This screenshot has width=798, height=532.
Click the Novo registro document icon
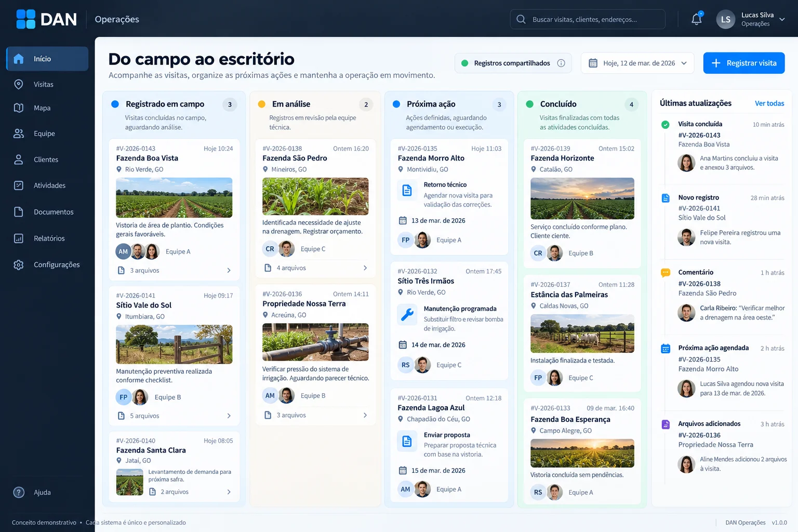[665, 198]
